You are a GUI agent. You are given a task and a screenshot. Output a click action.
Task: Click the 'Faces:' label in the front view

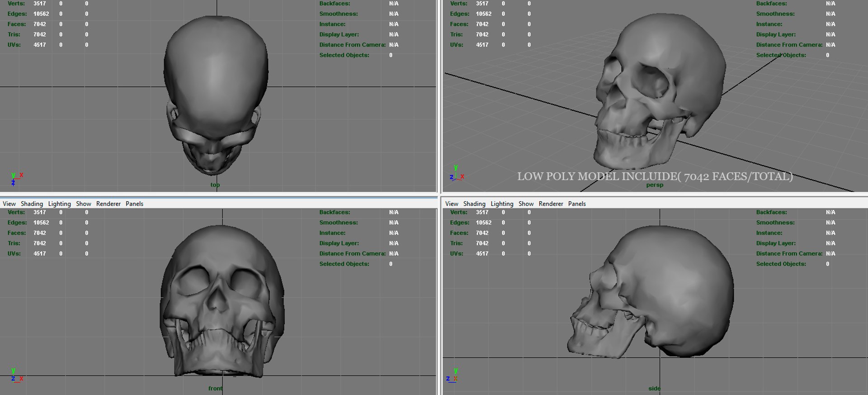tap(17, 233)
